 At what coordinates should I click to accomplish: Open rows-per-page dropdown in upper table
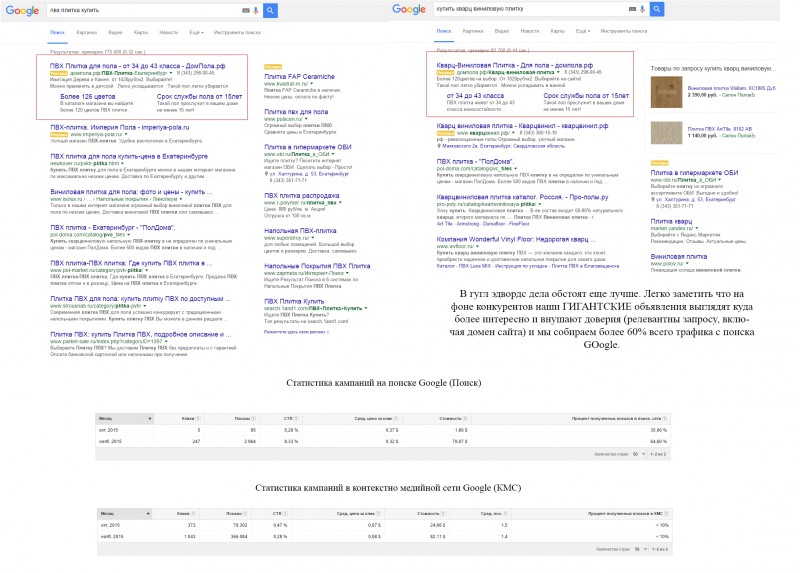[x=639, y=454]
